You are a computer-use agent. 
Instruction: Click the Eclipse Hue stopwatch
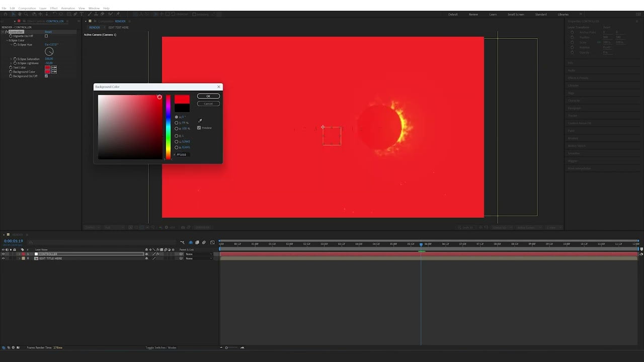click(15, 45)
